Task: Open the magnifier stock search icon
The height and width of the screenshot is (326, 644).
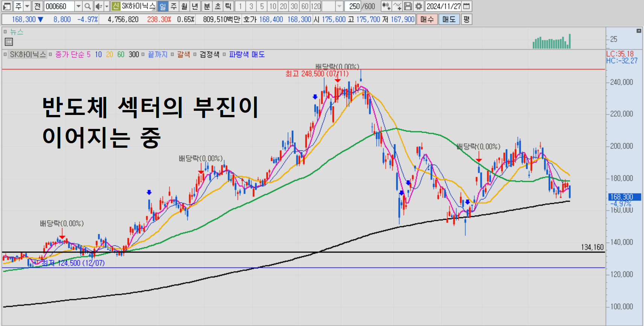Action: coord(87,6)
